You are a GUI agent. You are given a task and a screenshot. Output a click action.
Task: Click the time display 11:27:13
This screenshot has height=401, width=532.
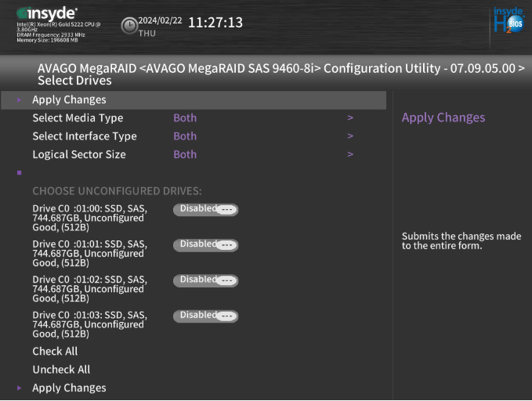pos(215,23)
